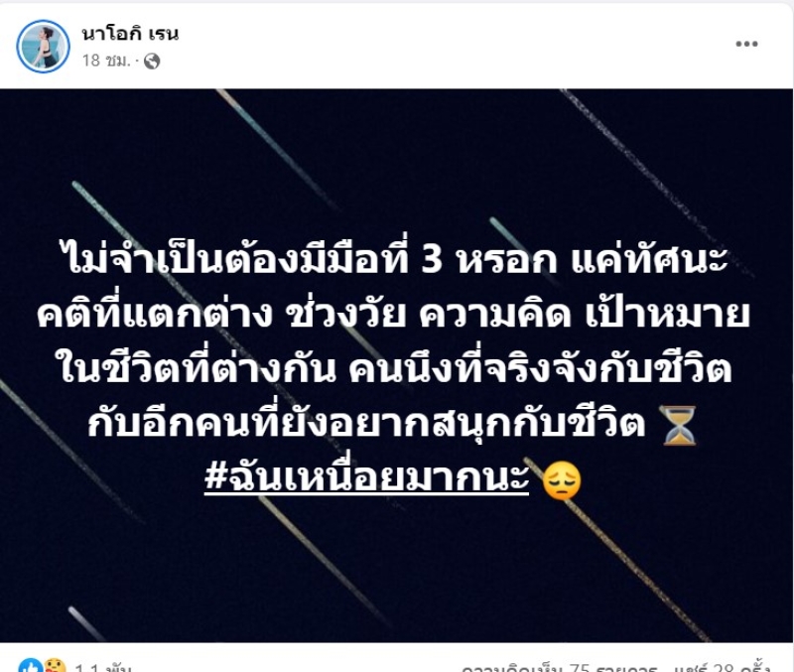Open the three-dot post options menu
The image size is (794, 672).
click(746, 44)
